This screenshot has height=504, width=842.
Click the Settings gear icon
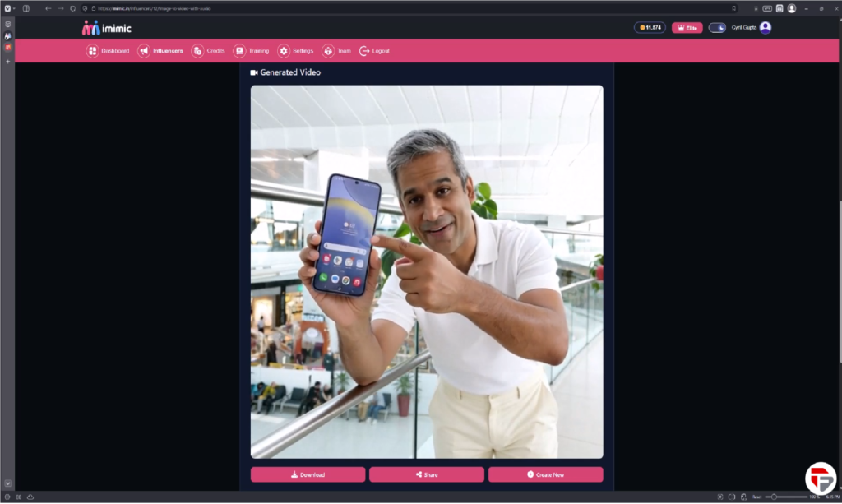pyautogui.click(x=284, y=51)
